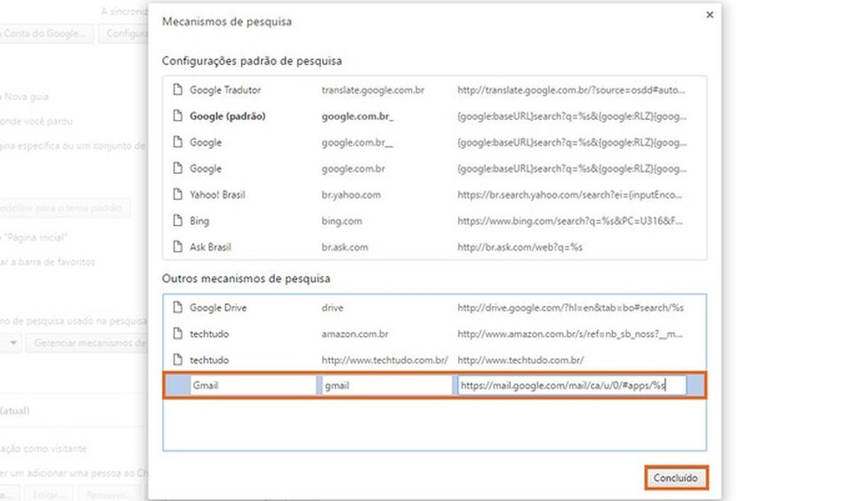
Task: Click the page icon beside Google Tradutor
Action: [177, 90]
